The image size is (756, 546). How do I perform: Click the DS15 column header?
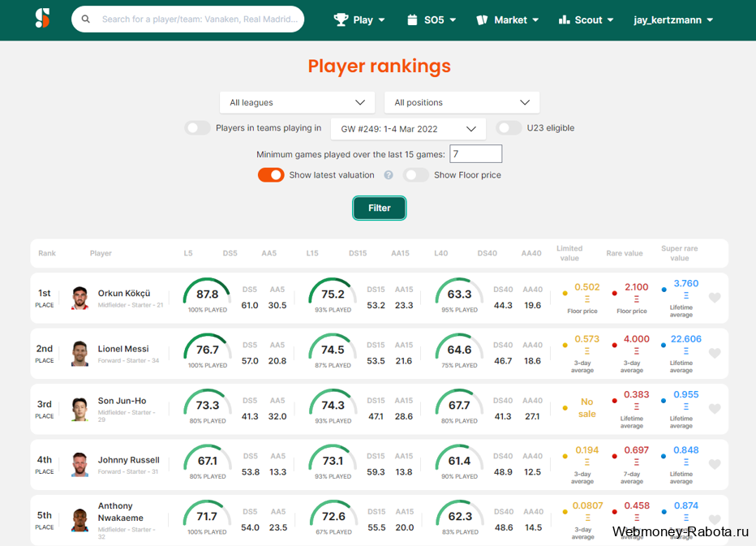(358, 253)
